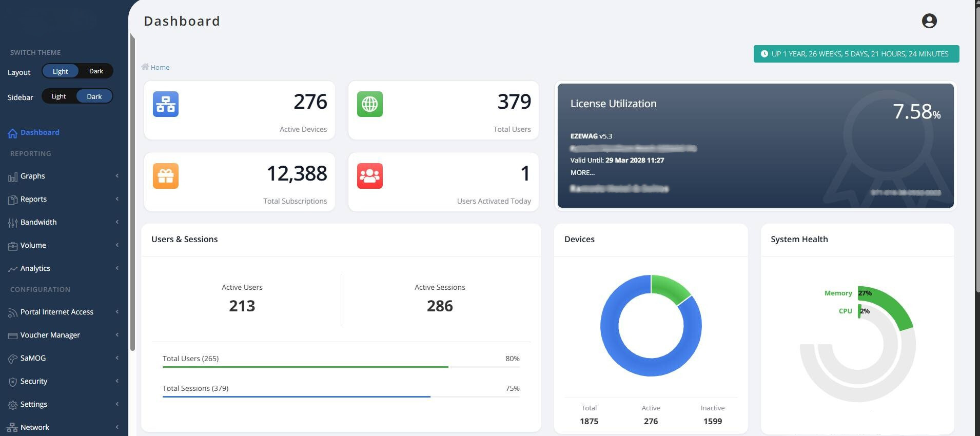Click the user account profile icon
The height and width of the screenshot is (436, 980).
tap(929, 21)
